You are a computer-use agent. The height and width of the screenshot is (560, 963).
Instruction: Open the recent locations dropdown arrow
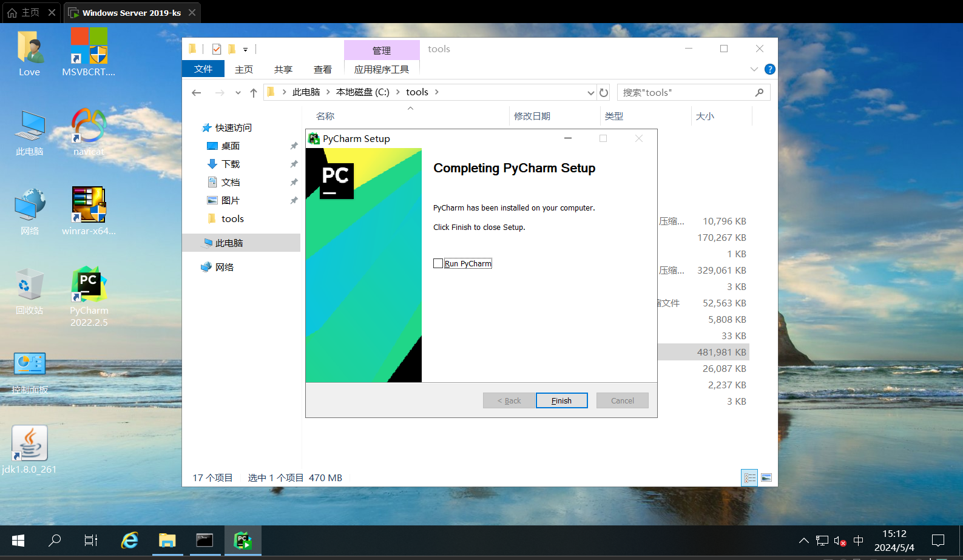[x=238, y=92]
